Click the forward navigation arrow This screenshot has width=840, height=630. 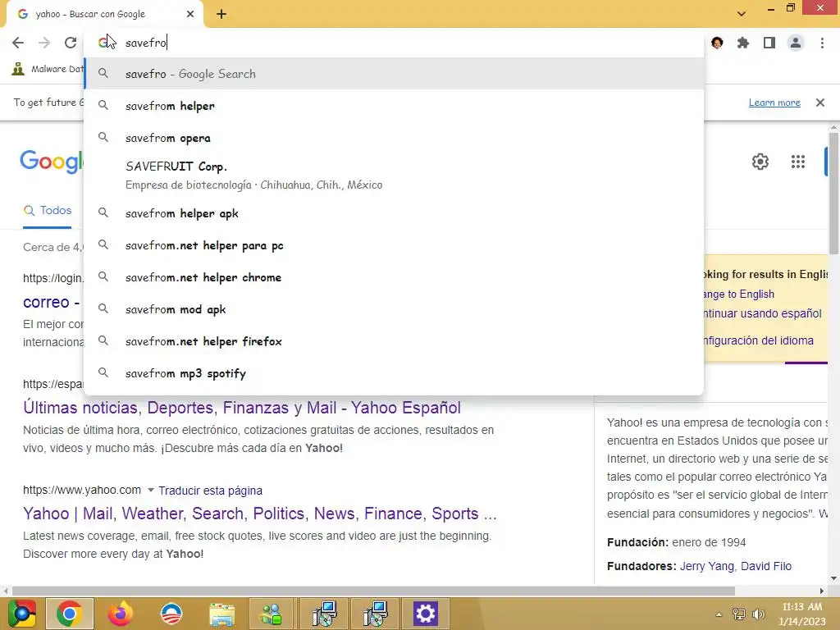pyautogui.click(x=44, y=43)
